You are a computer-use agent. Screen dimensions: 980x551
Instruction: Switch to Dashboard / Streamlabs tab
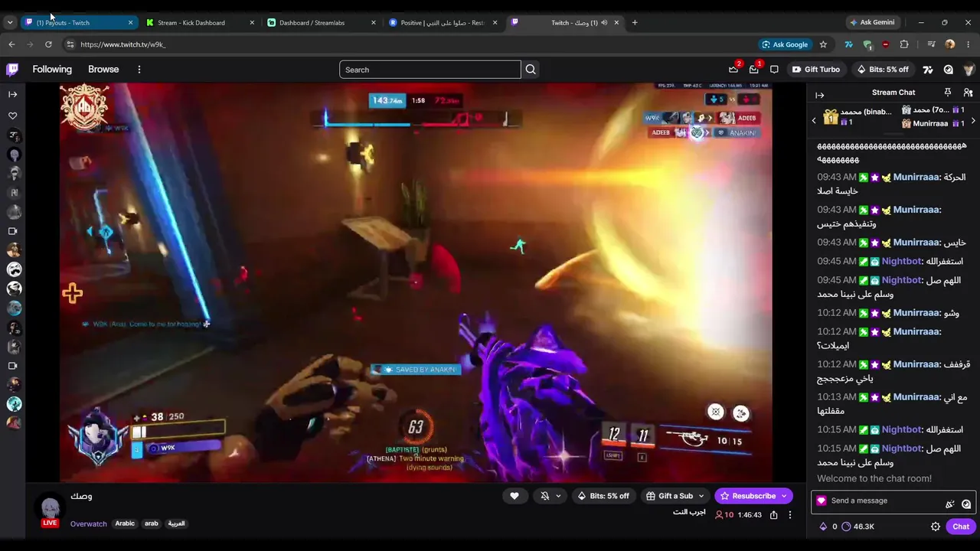pos(322,22)
